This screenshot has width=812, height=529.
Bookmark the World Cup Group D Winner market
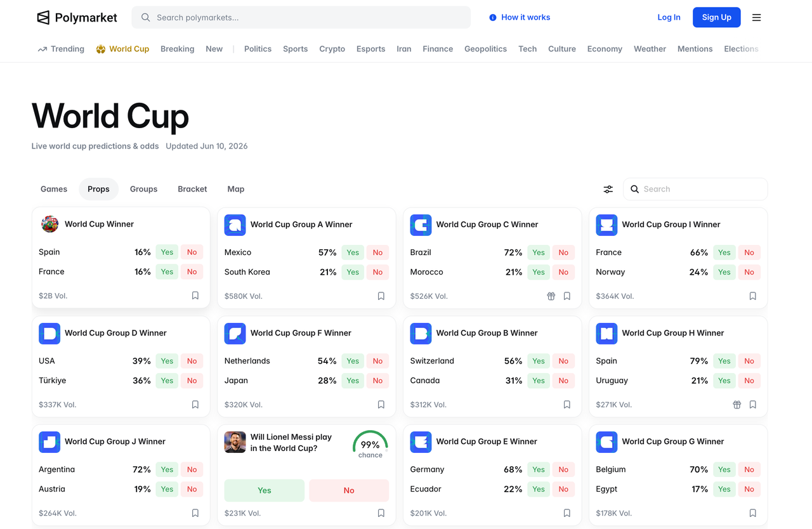click(x=195, y=404)
